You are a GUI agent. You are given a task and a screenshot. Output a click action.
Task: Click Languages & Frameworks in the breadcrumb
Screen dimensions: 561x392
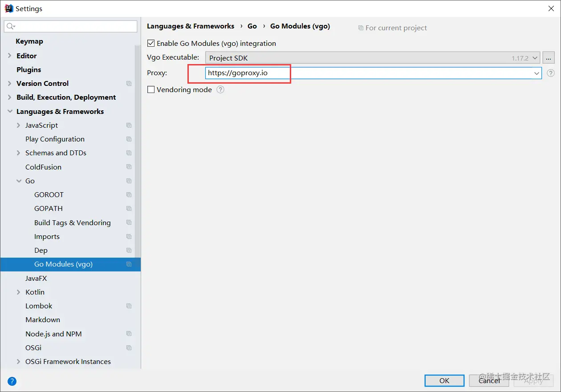(x=191, y=26)
